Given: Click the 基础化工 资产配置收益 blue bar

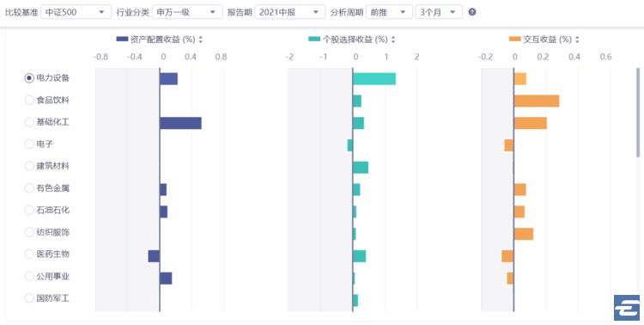Looking at the screenshot, I should (x=180, y=123).
